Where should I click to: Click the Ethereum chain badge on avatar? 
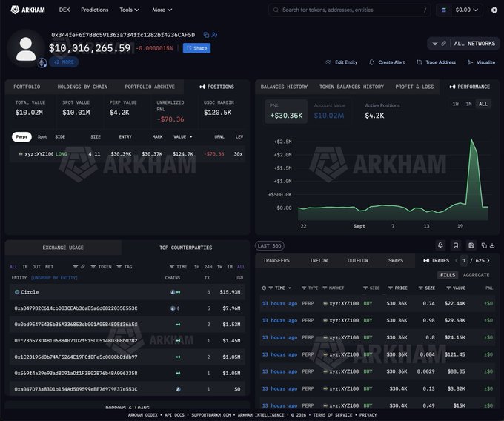point(42,63)
